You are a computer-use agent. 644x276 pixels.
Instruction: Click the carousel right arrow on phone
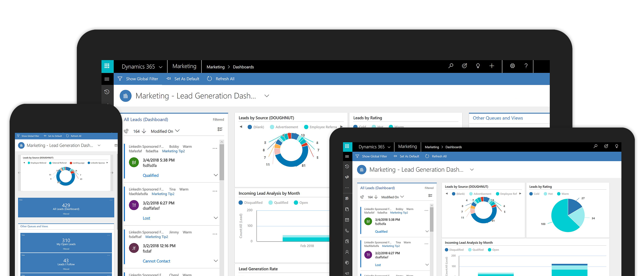click(112, 172)
